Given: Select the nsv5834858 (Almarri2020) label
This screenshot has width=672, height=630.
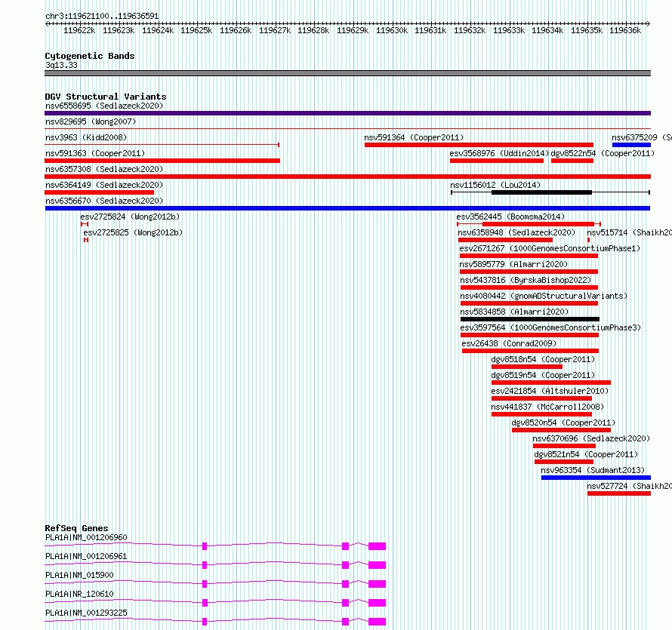Looking at the screenshot, I should (514, 312).
